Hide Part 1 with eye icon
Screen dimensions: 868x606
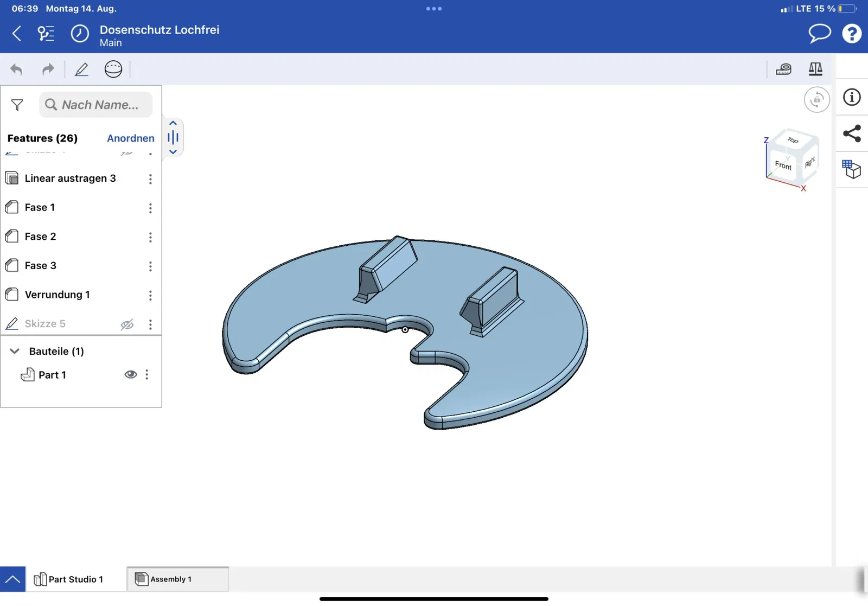click(x=130, y=375)
